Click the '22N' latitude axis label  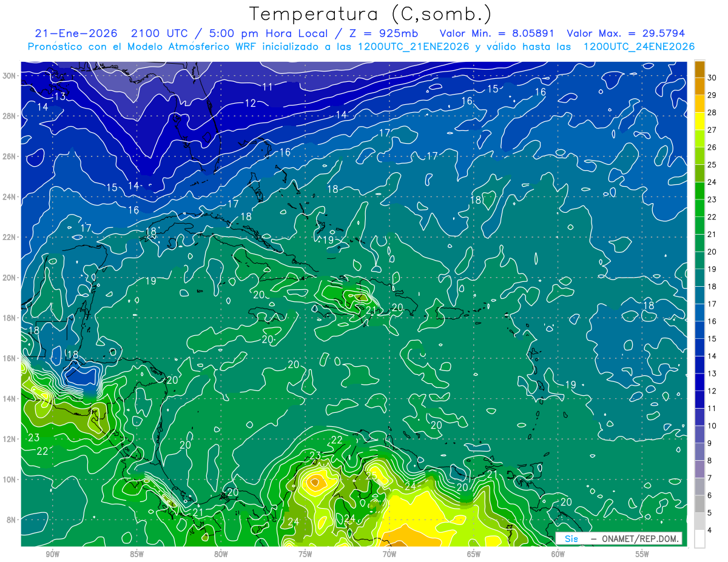(x=10, y=237)
